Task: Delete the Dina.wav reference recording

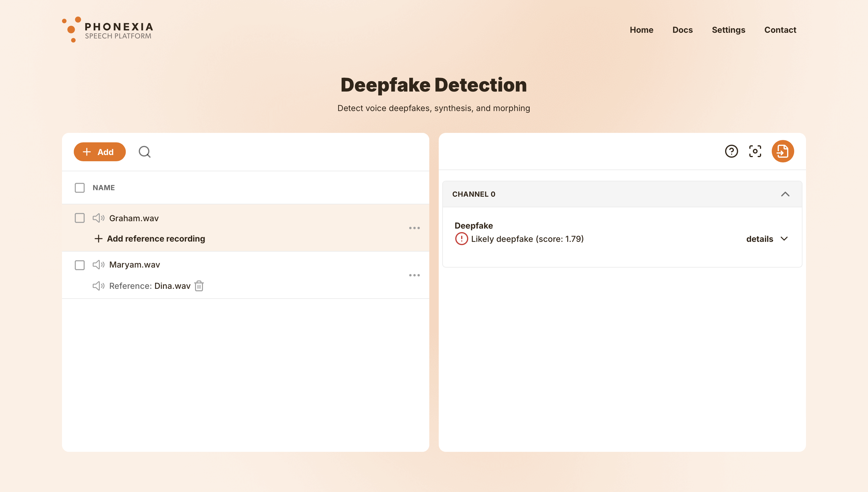Action: point(199,286)
